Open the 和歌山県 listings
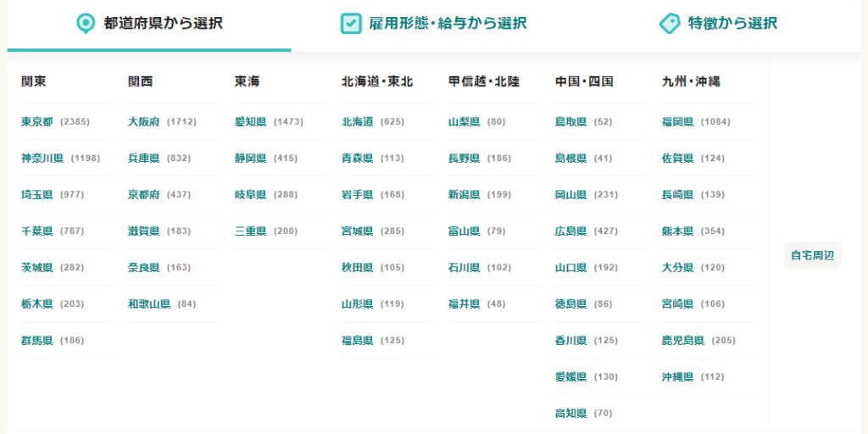Screen dimensions: 868x434 [149, 304]
